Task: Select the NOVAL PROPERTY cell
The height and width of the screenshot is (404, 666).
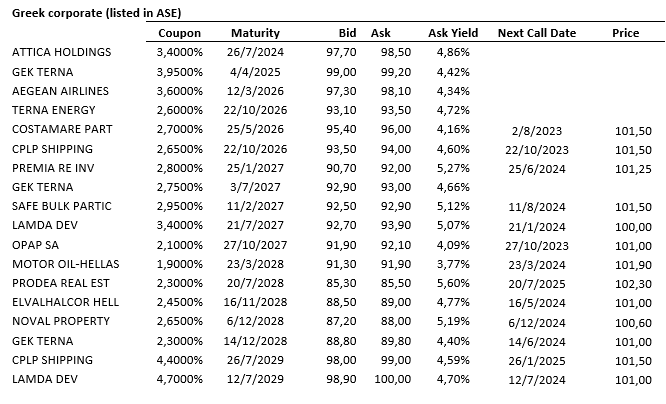Action: pyautogui.click(x=60, y=322)
